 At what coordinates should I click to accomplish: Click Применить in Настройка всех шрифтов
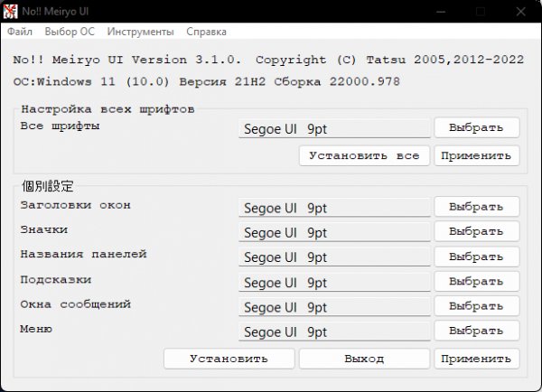click(477, 155)
